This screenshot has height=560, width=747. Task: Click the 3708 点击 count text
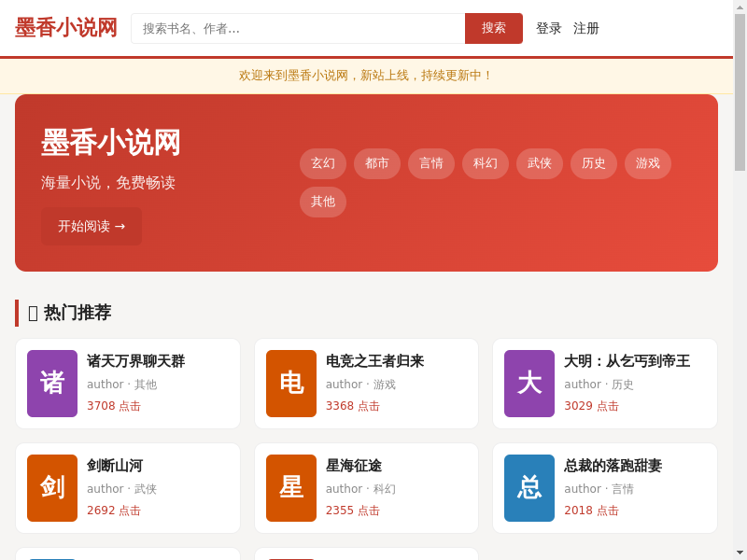pyautogui.click(x=114, y=406)
